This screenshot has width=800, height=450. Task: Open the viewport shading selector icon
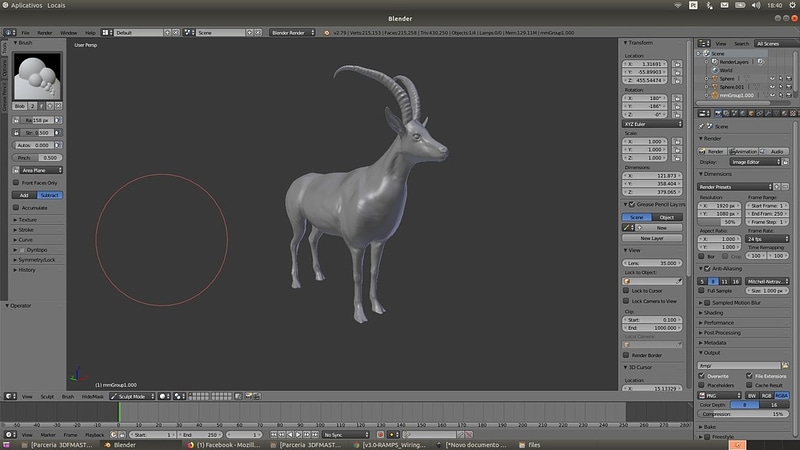(x=164, y=396)
